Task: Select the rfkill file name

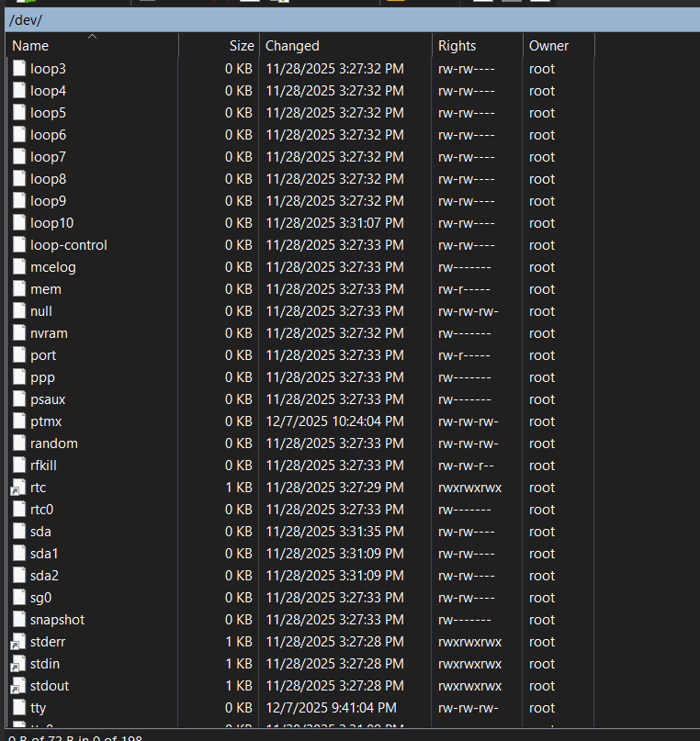Action: 43,466
